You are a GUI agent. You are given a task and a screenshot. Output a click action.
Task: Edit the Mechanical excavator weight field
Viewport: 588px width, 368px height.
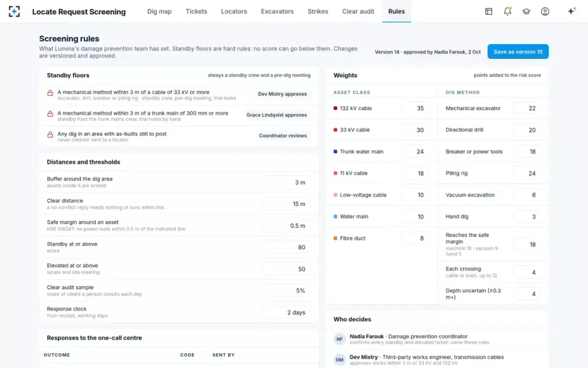point(527,108)
